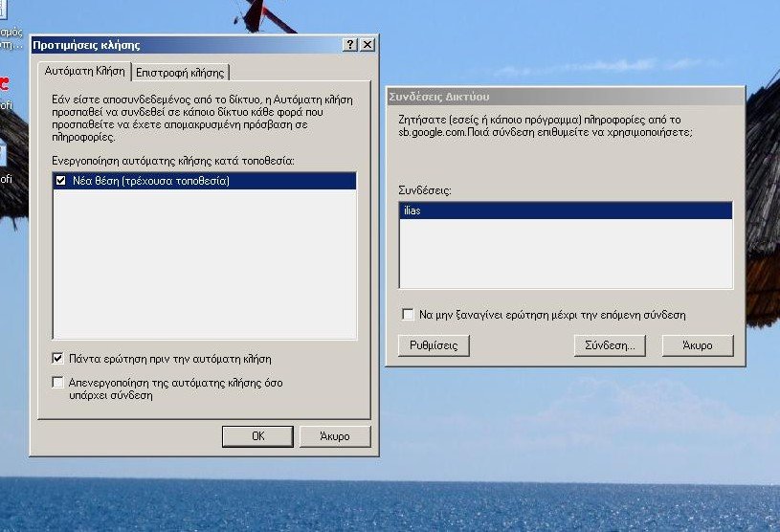Click the Προτιμήσεις κλήσης title bar
The width and height of the screenshot is (780, 532).
point(182,45)
